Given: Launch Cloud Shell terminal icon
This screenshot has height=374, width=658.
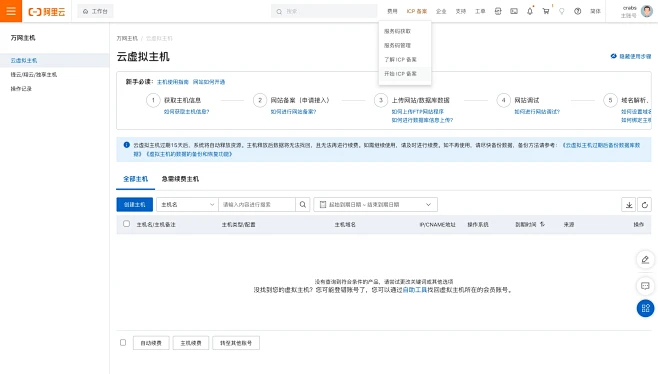Looking at the screenshot, I should [514, 11].
